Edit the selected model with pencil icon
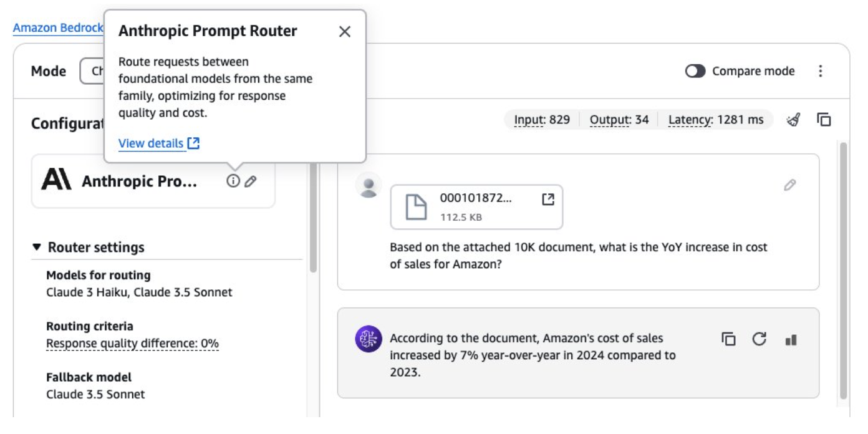 click(251, 181)
